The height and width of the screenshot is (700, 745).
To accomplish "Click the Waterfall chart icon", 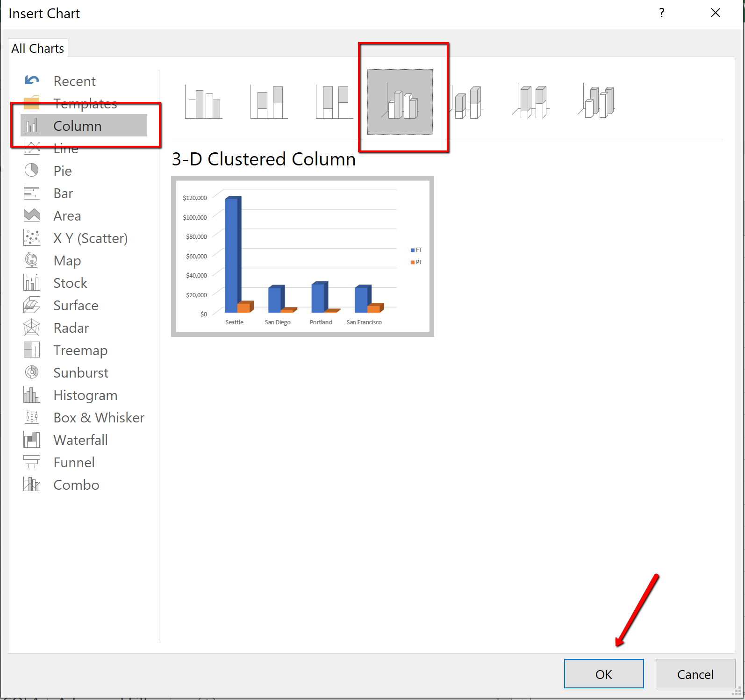I will tap(32, 440).
